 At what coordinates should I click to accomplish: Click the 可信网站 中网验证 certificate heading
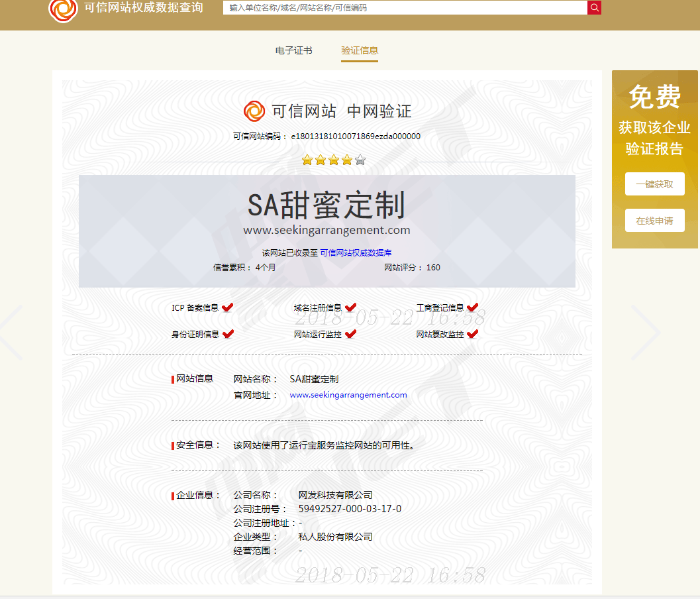(342, 111)
